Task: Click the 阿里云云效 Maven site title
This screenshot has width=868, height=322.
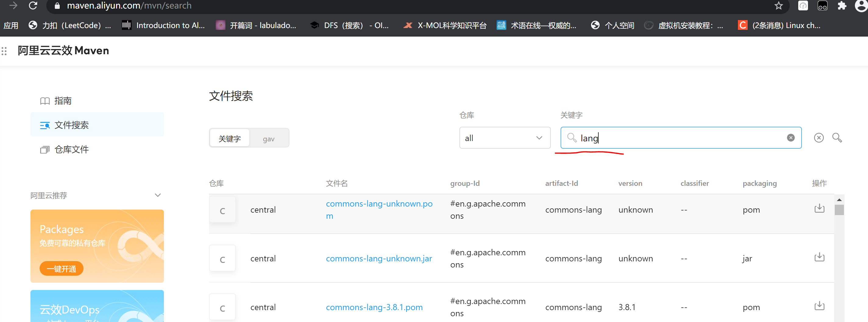Action: coord(63,51)
